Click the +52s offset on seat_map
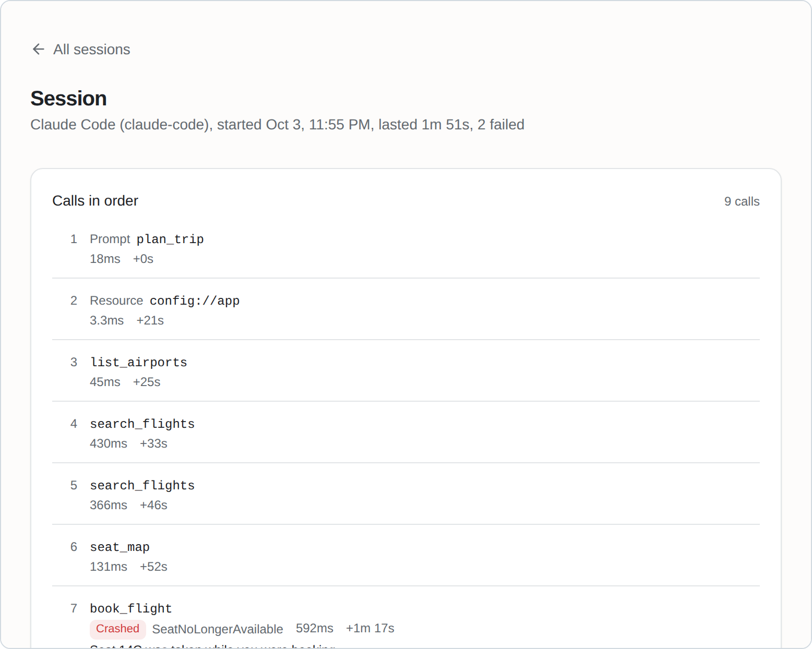Image resolution: width=812 pixels, height=649 pixels. [x=153, y=567]
